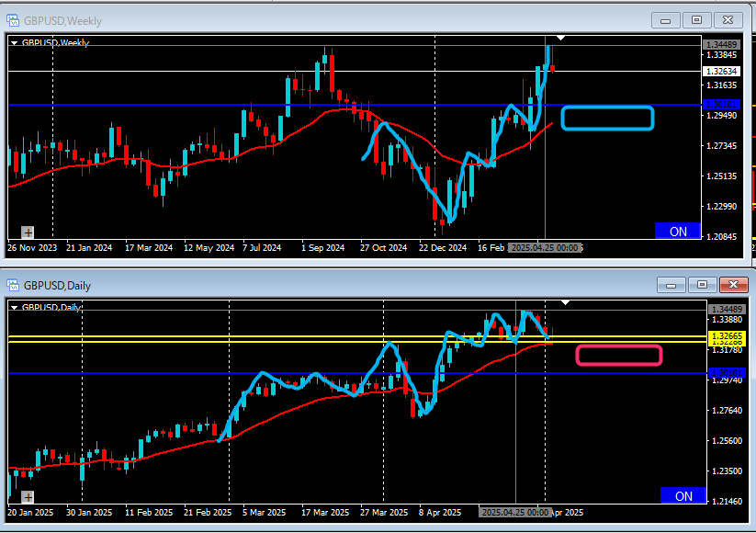
Task: Expand the plus box in Weekly chart
Action: click(x=28, y=233)
